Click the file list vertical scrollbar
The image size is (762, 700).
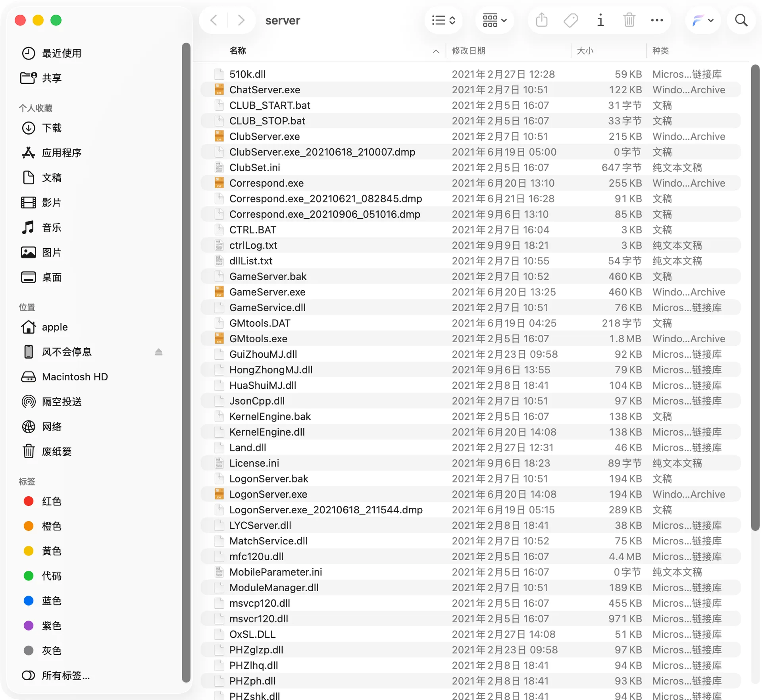click(x=755, y=298)
